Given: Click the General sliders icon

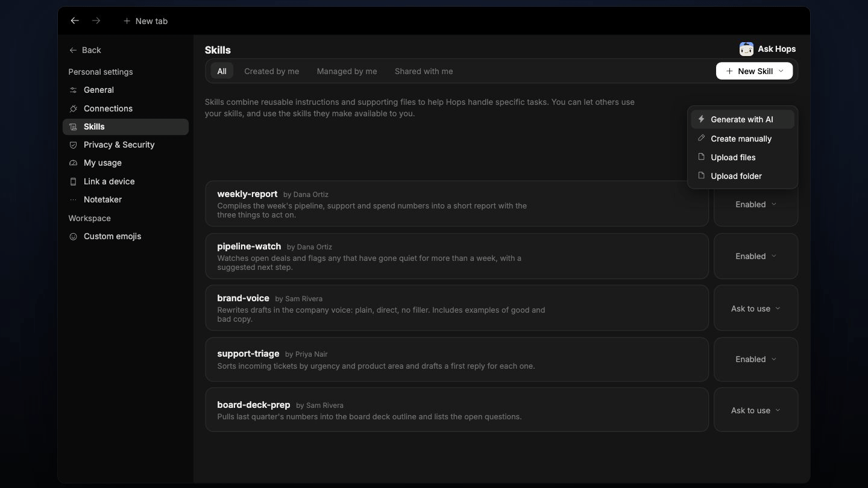Looking at the screenshot, I should pyautogui.click(x=74, y=90).
